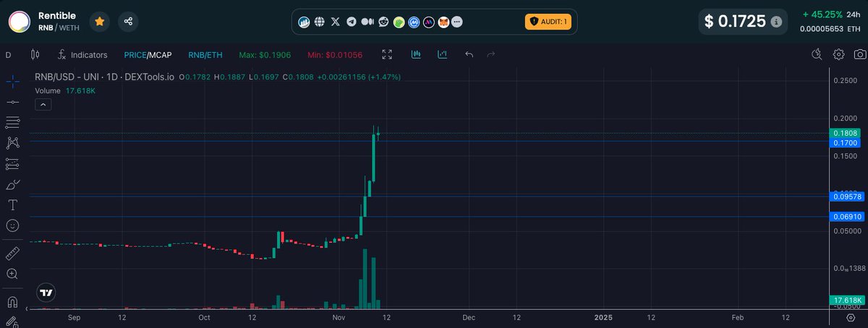Click the TradingView logo badge
The height and width of the screenshot is (328, 868).
coord(46,293)
